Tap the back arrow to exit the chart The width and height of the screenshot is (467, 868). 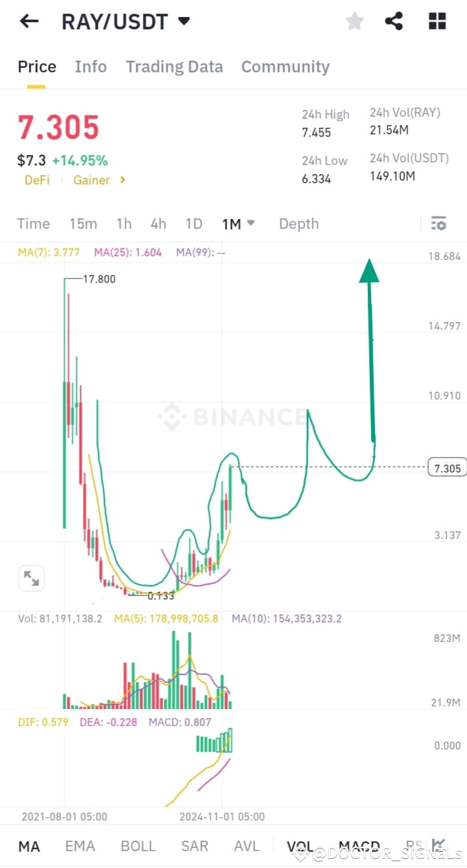tap(28, 20)
